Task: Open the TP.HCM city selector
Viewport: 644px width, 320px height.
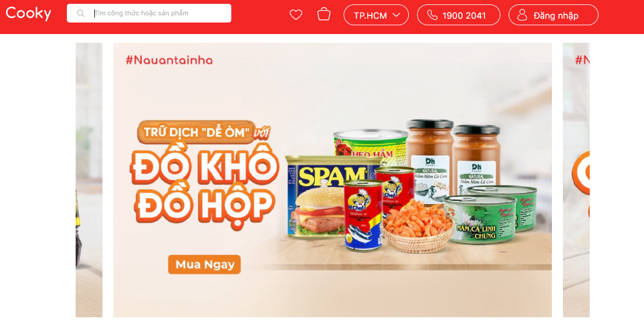Action: [x=376, y=15]
